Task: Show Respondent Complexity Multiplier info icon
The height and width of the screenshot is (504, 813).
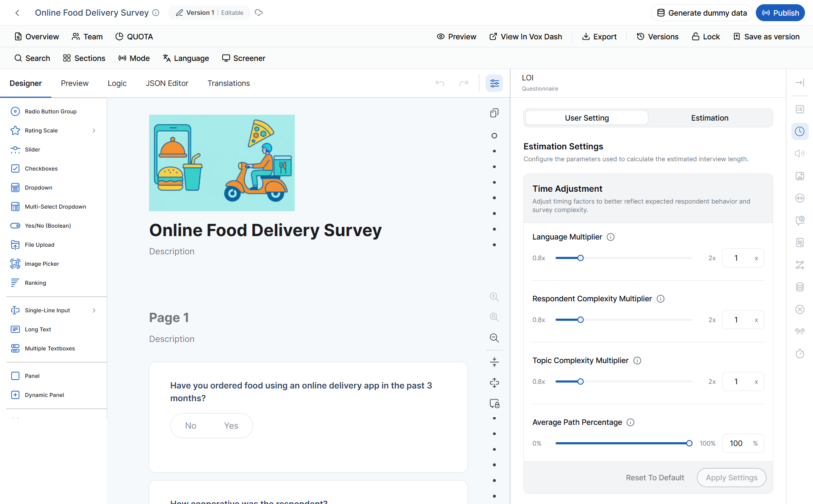Action: 661,299
